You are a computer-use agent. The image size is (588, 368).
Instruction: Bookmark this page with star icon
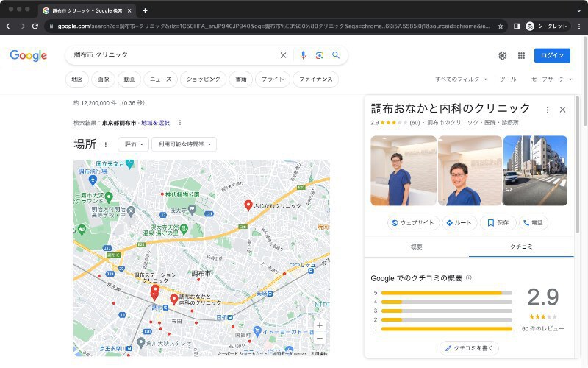[501, 26]
